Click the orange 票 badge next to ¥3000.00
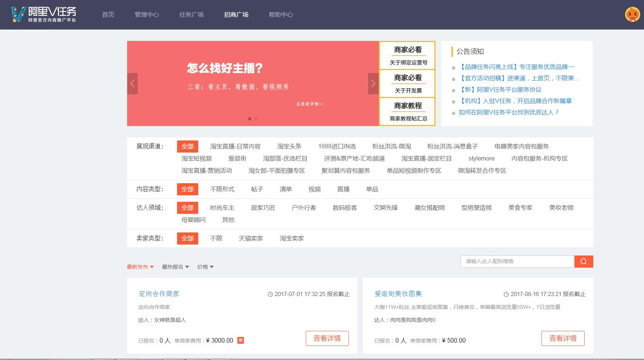The height and width of the screenshot is (360, 644). [x=241, y=340]
